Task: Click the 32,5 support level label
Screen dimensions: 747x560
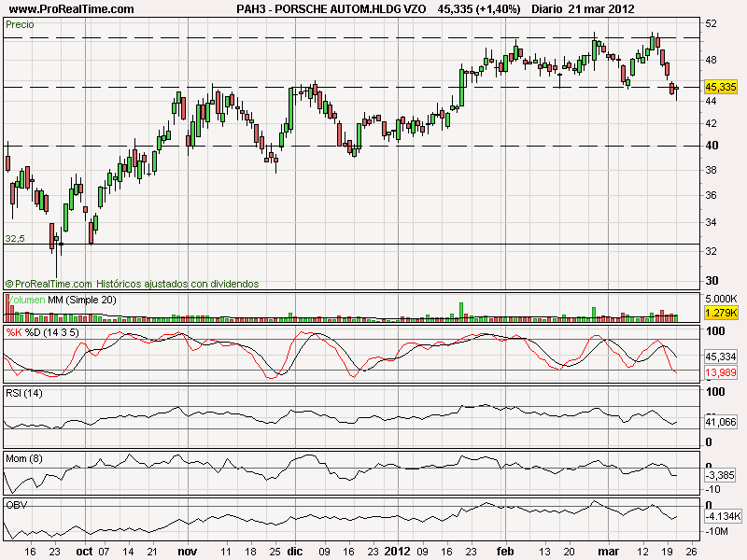Action: click(15, 239)
